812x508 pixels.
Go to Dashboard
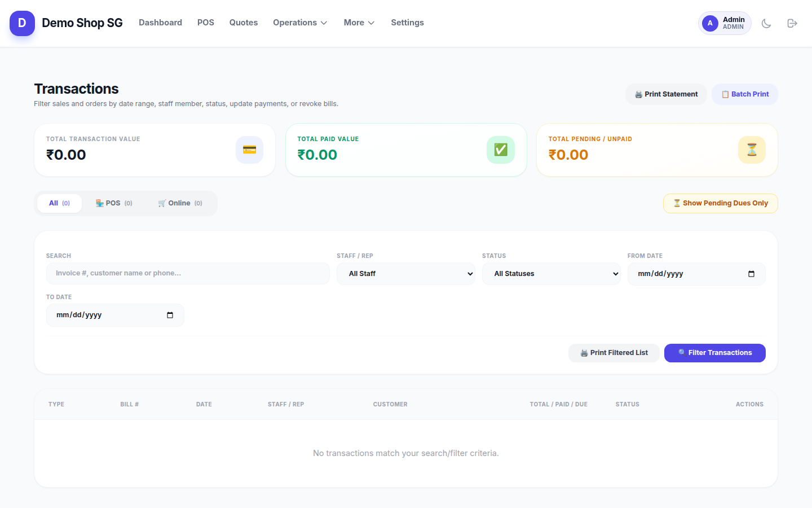pos(160,23)
